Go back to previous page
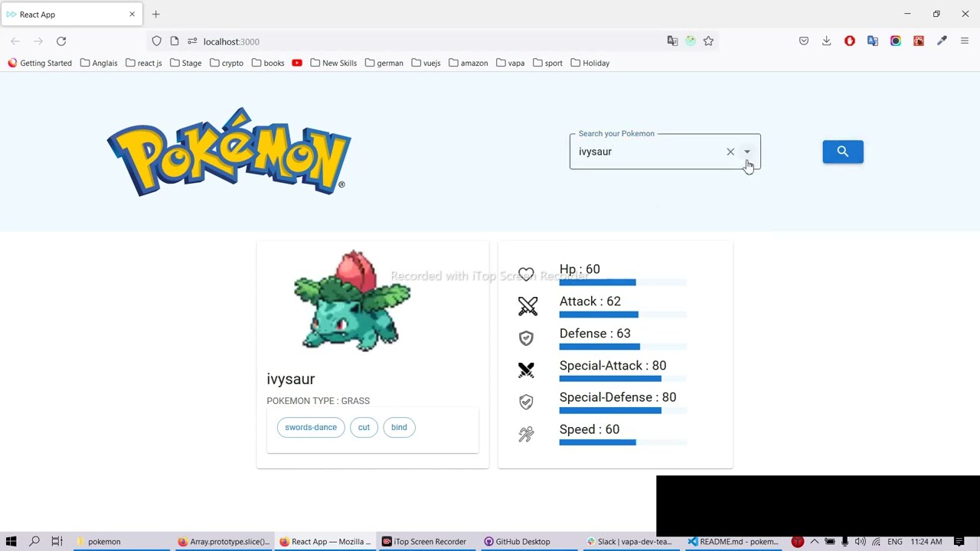This screenshot has height=551, width=980. tap(15, 41)
